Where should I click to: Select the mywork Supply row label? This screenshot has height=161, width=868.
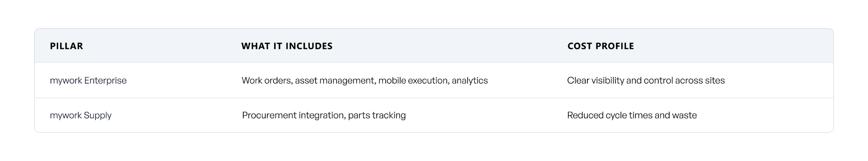81,115
